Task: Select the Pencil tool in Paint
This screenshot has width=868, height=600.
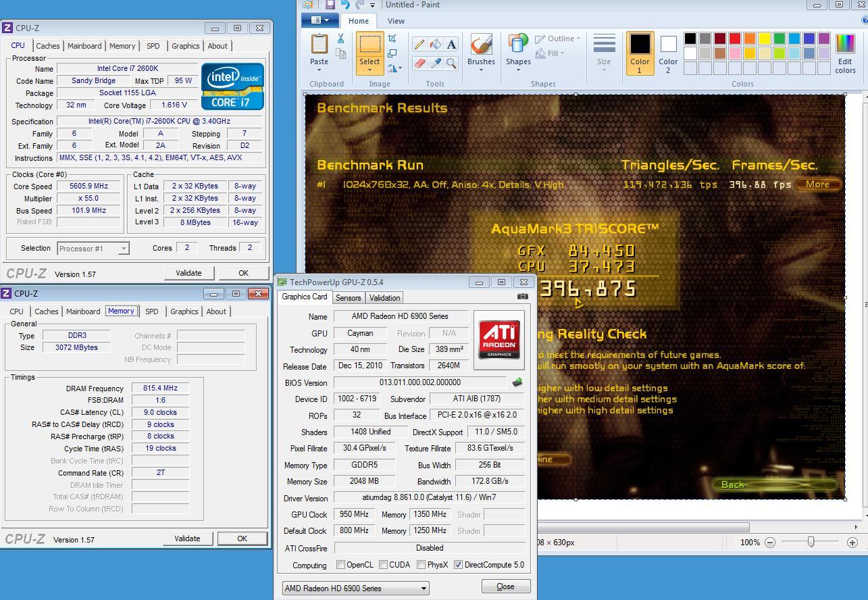Action: [x=419, y=45]
